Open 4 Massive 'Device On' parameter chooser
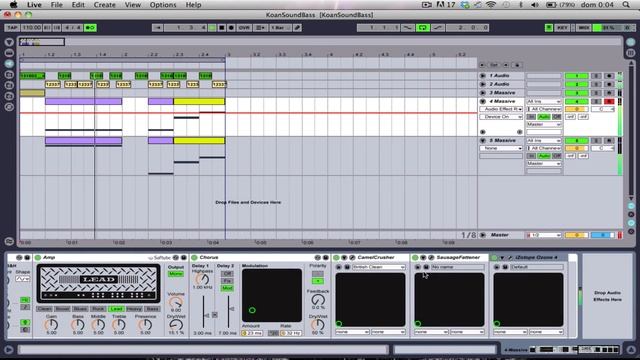 pos(501,117)
